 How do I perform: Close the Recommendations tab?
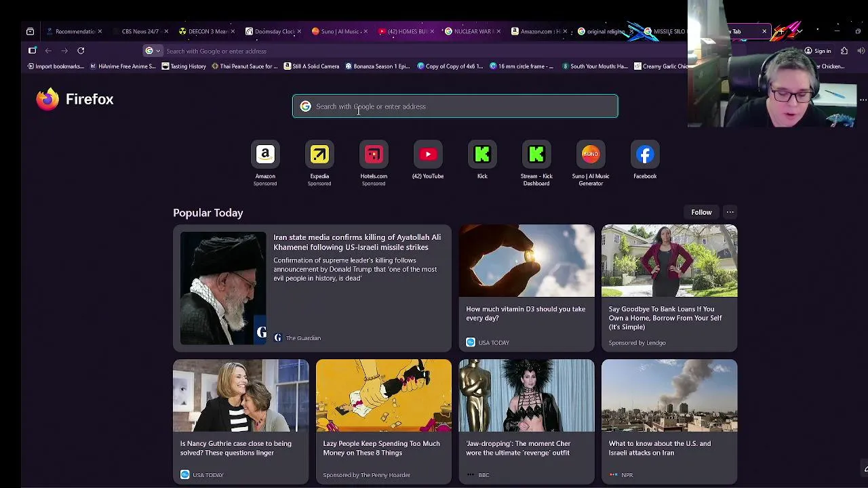100,31
